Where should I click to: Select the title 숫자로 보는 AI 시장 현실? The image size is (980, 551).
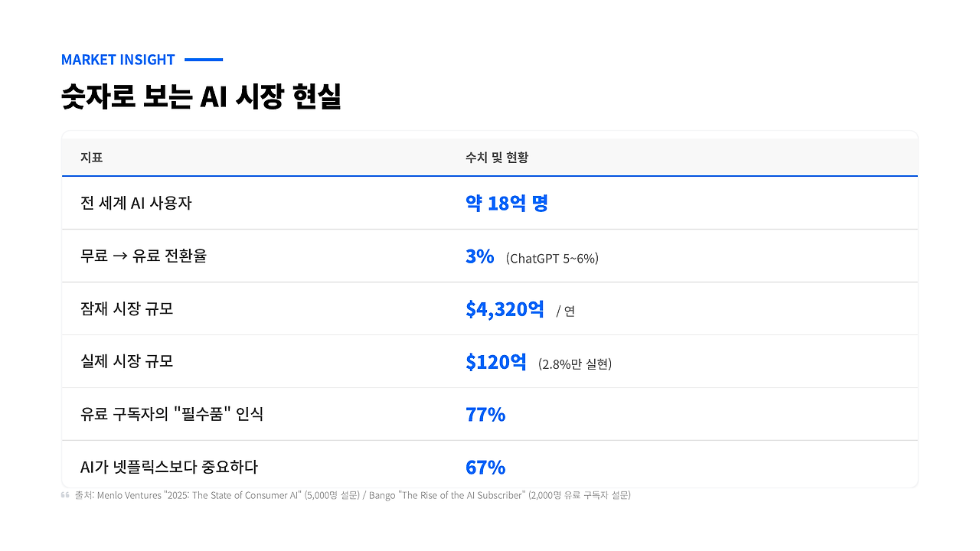pos(201,97)
